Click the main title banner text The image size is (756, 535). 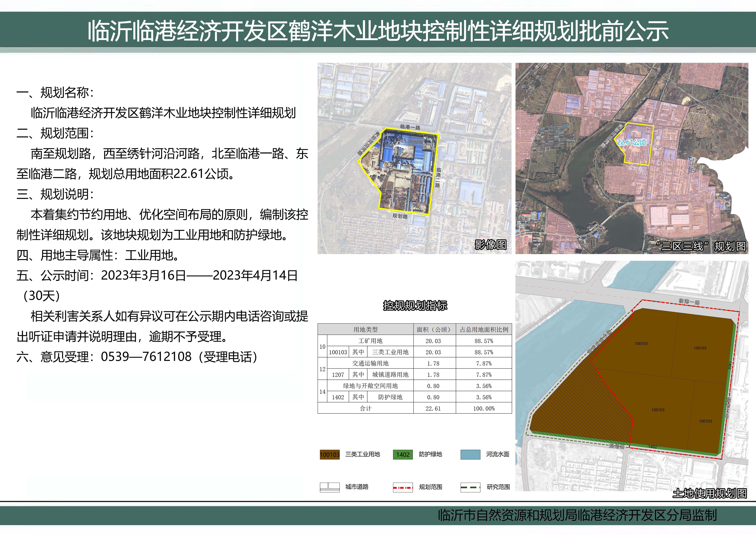(378, 31)
